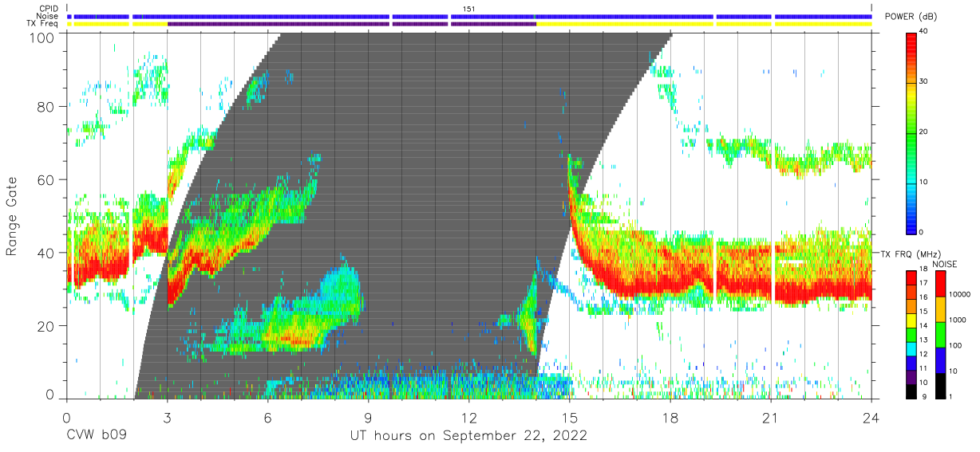This screenshot has height=452, width=980.
Task: Click the POWER (dB) color bar
Action: (912, 132)
